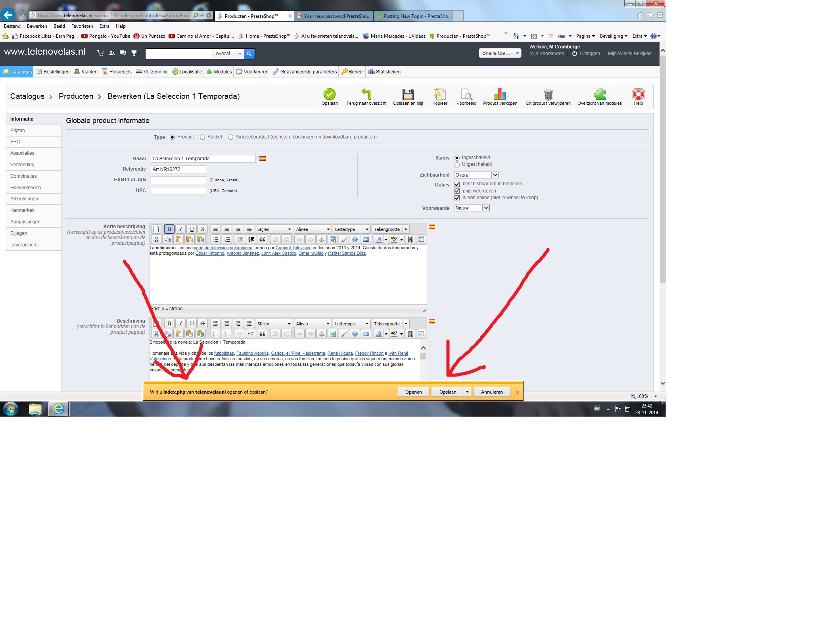Click the Dit product verwijderen trash icon
Viewport: 840px width, 642px height.
tap(548, 94)
